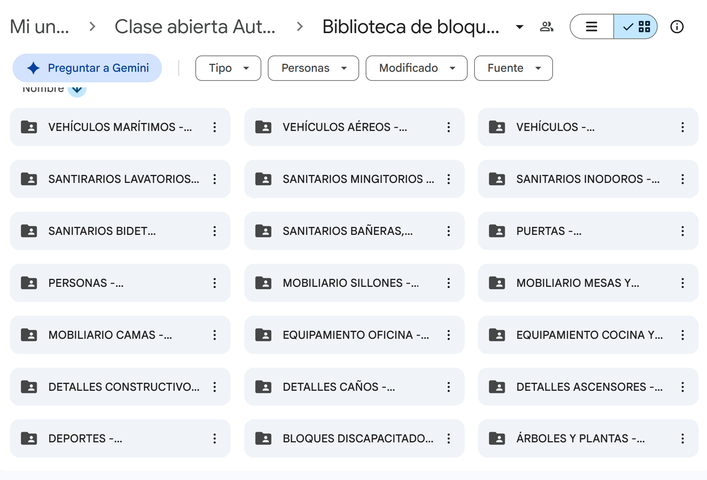Open three-dot menu of MOBILIARIO MESAS folder
Screen dimensions: 707x480
683,283
